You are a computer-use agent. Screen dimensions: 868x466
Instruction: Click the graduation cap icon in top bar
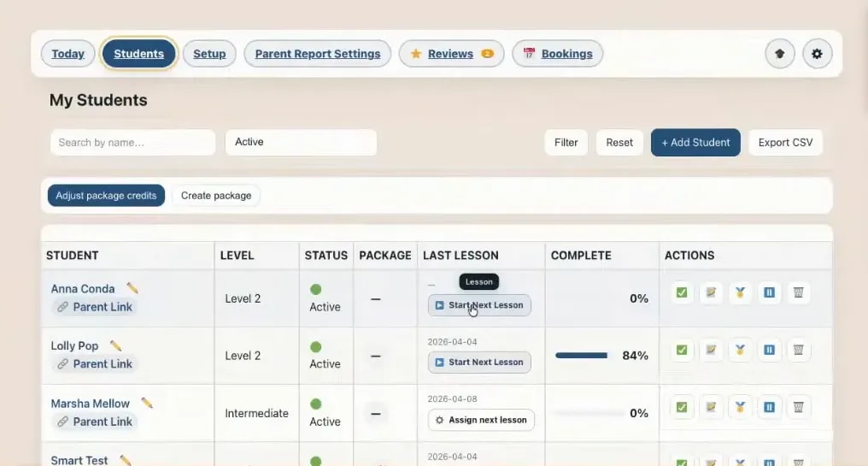pos(779,54)
